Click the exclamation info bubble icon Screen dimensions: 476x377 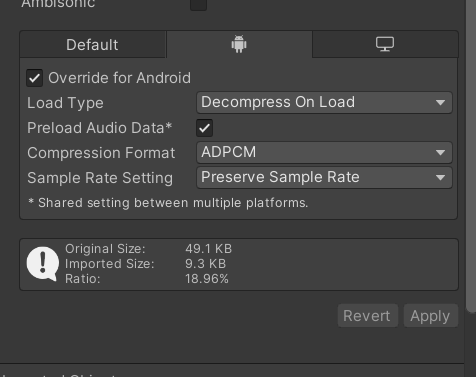tap(43, 264)
